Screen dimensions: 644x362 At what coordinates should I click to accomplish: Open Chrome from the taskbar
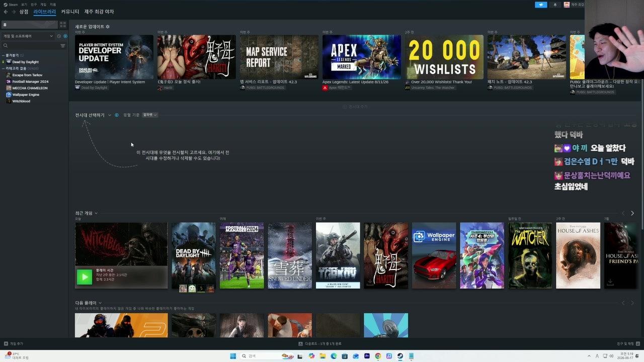[378, 356]
